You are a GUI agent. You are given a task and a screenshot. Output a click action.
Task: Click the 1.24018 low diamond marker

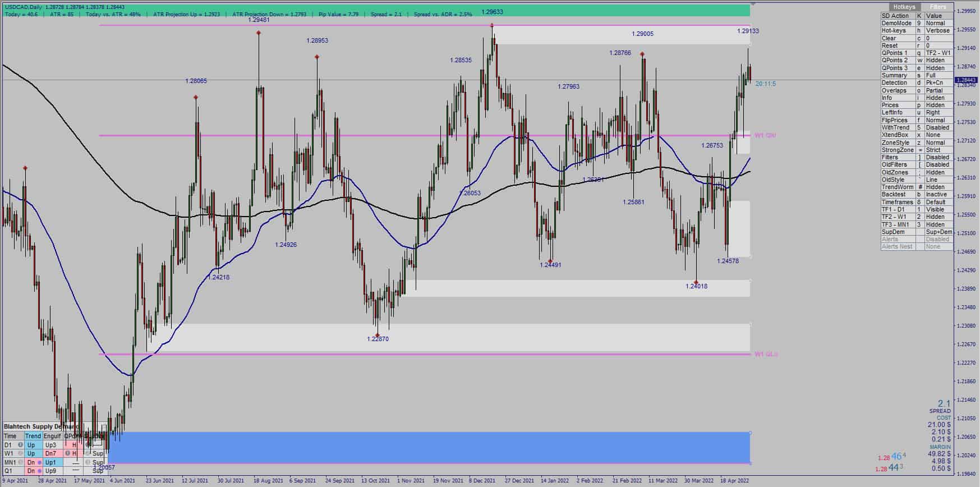pos(696,282)
